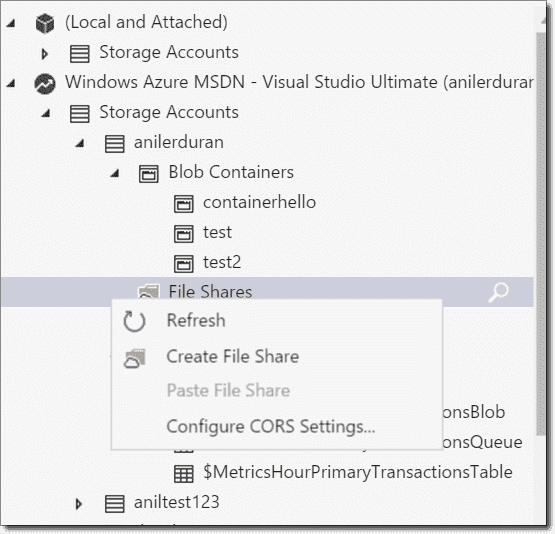Click the $MetricsHourPrimaryTransactionsTable table icon

click(184, 473)
